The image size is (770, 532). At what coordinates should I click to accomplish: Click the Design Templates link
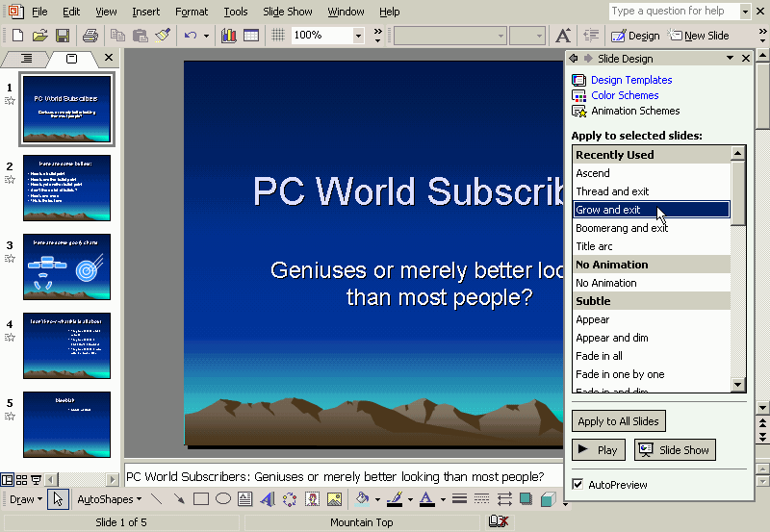click(631, 80)
